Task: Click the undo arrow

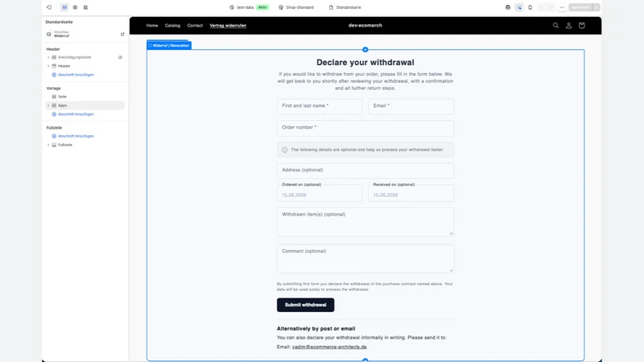Action: 541,7
